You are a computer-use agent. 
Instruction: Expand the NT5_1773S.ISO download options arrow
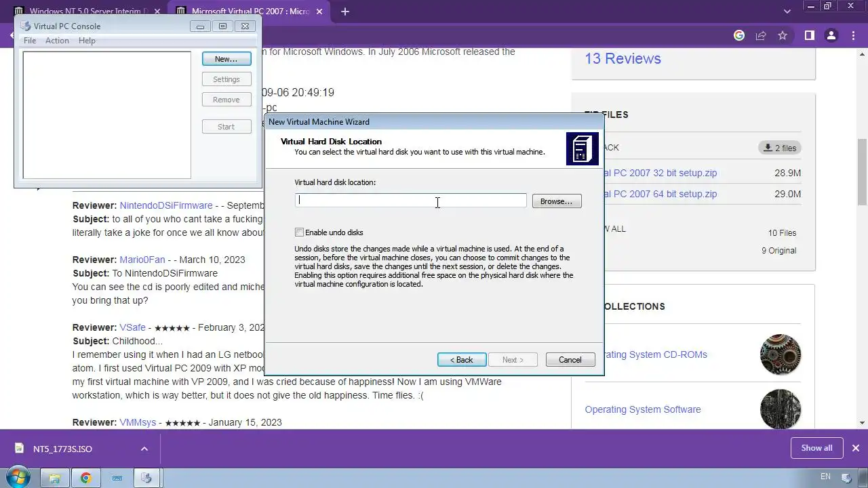144,449
